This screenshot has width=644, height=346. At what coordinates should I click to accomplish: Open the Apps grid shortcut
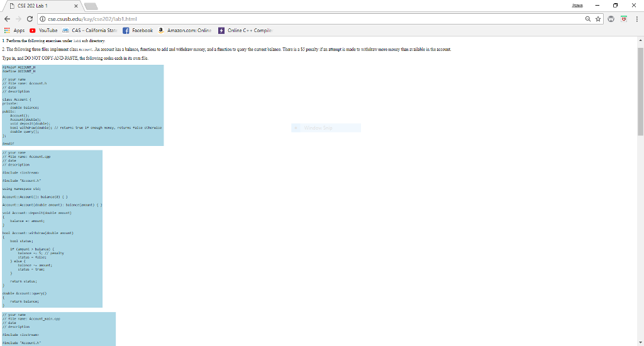coord(14,30)
